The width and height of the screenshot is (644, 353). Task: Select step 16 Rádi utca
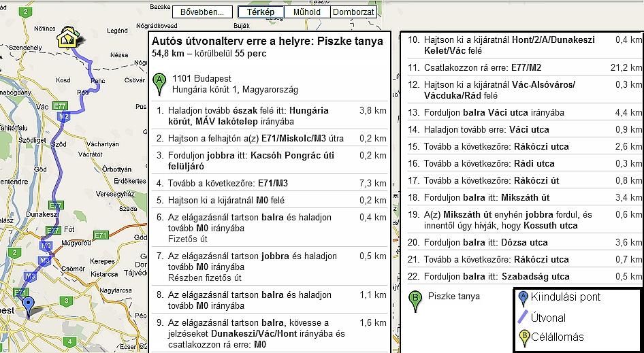524,163
